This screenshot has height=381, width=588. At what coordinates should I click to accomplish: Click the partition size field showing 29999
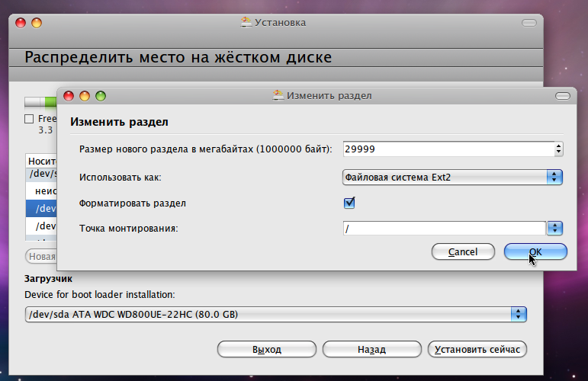tap(448, 149)
